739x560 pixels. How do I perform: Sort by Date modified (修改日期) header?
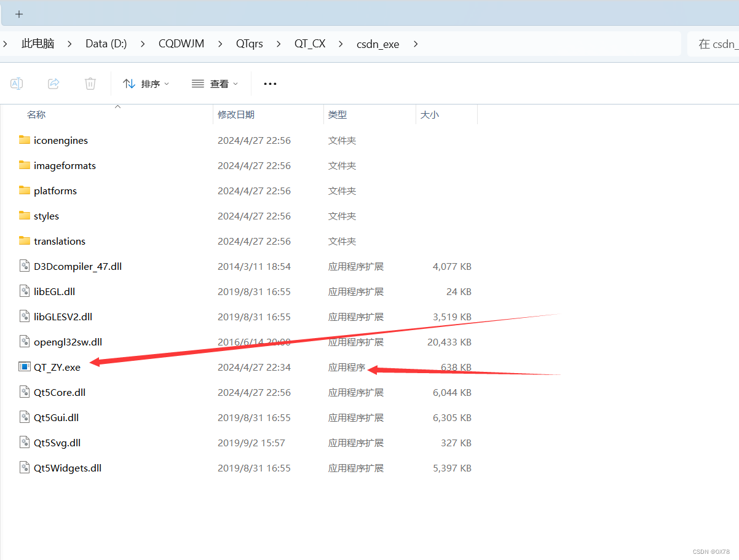[x=236, y=115]
